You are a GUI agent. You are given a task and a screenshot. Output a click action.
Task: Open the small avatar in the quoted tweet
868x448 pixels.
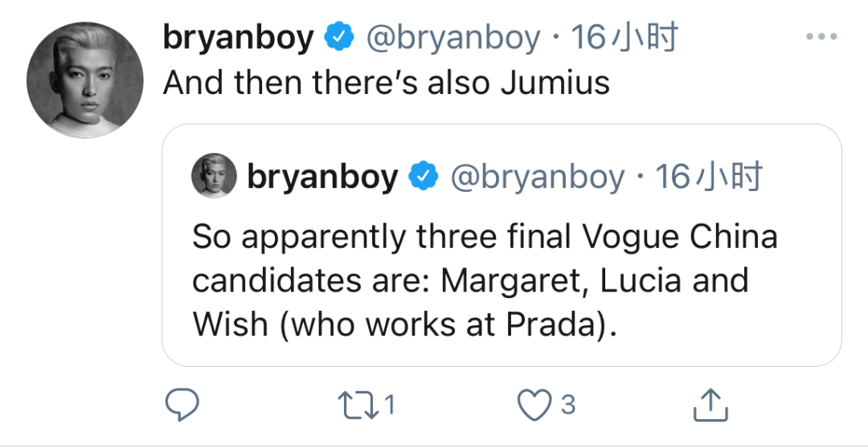pyautogui.click(x=214, y=176)
